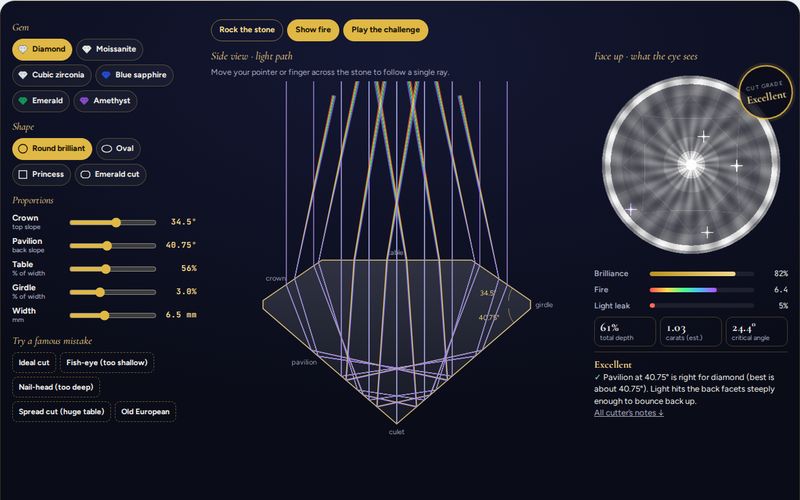800x500 pixels.
Task: Choose Spread cut (huge table) preset
Action: pos(61,412)
